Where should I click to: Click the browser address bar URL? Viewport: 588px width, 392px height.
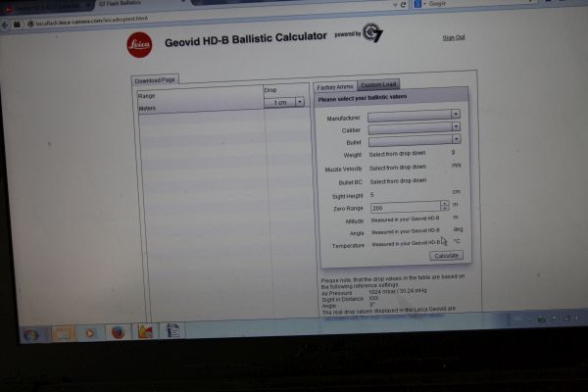tap(92, 21)
